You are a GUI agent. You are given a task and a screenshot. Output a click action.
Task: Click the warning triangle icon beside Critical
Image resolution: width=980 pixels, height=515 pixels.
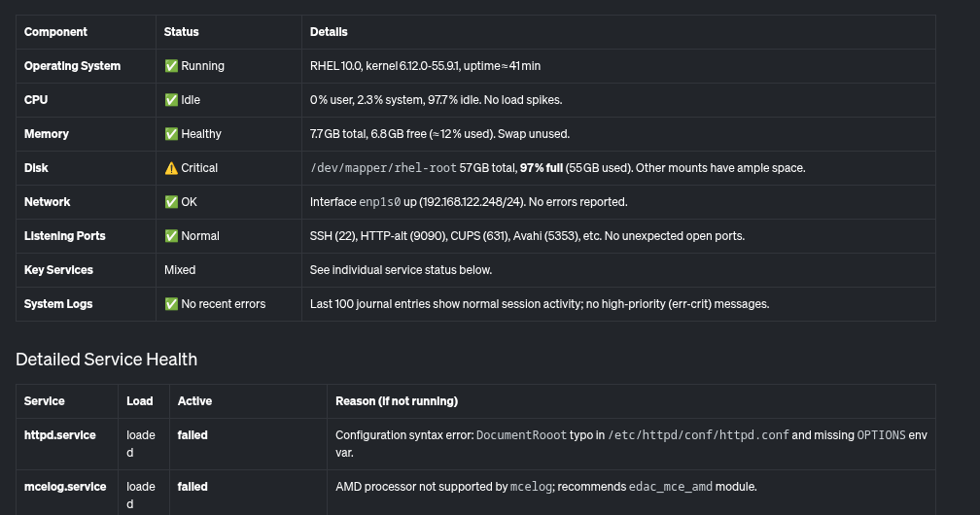(x=171, y=168)
